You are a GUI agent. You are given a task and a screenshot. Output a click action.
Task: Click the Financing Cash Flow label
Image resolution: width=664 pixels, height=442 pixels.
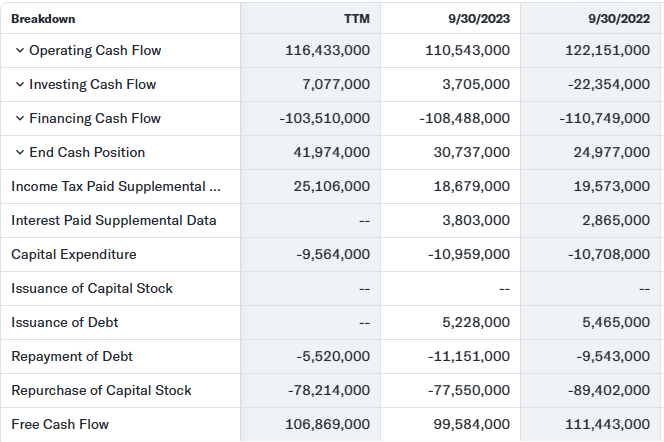click(95, 118)
